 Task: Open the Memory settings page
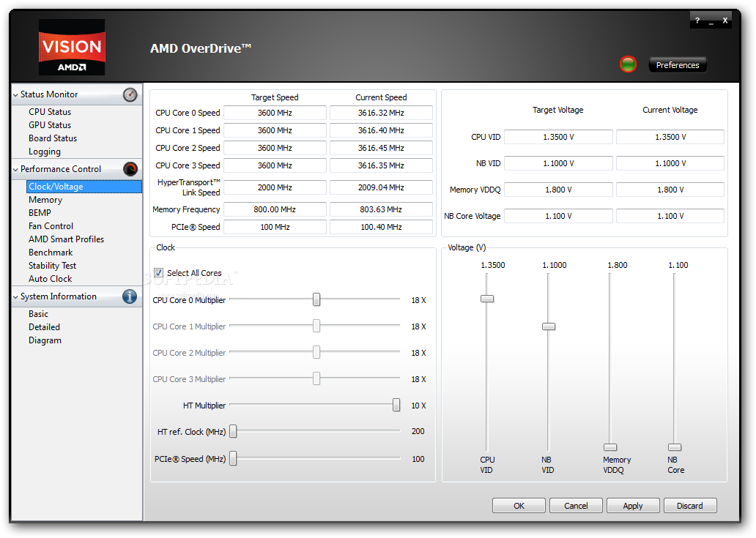point(45,199)
